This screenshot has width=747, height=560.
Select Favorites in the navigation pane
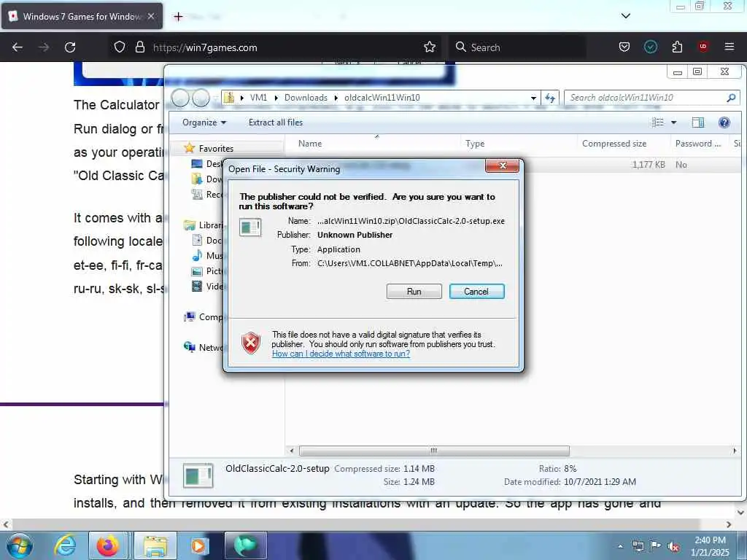pos(216,149)
